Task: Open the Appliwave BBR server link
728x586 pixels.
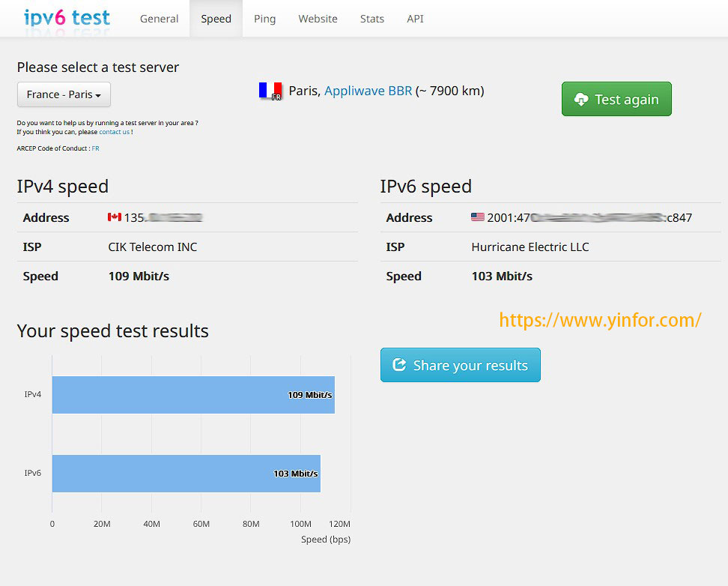Action: point(367,91)
